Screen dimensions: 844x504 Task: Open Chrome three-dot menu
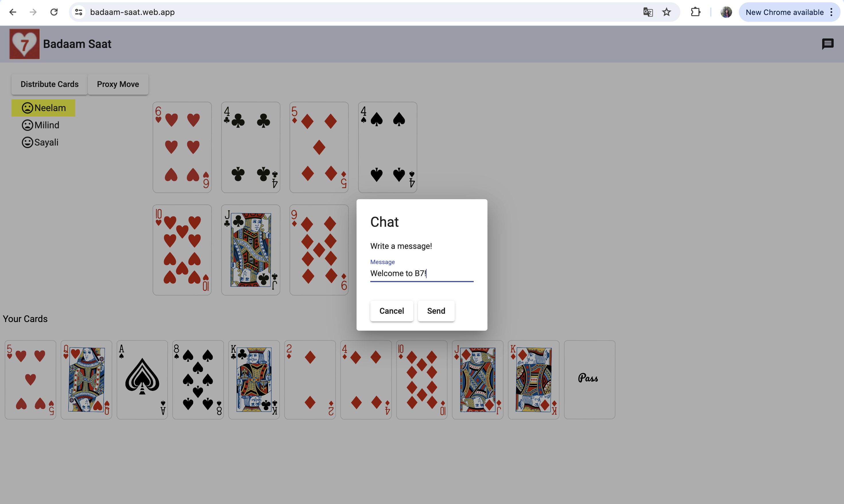pos(831,12)
